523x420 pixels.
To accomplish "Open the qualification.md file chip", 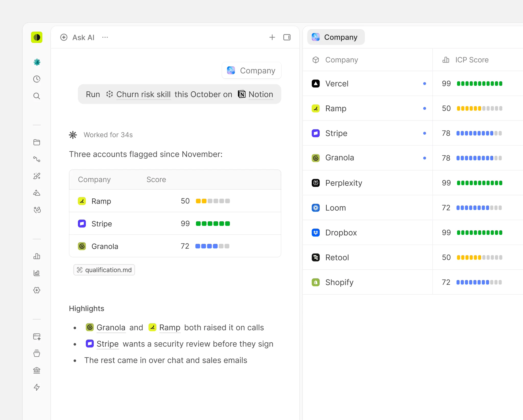I will pos(104,270).
